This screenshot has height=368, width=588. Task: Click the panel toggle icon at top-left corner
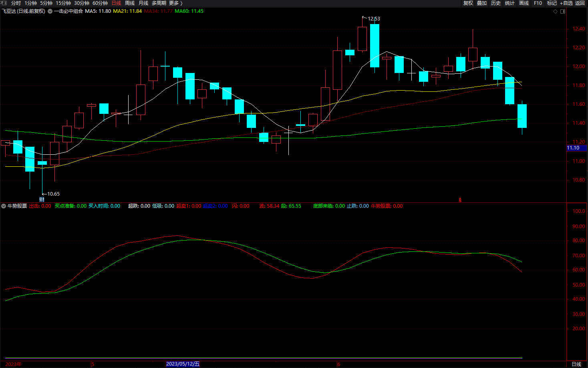pos(4,3)
